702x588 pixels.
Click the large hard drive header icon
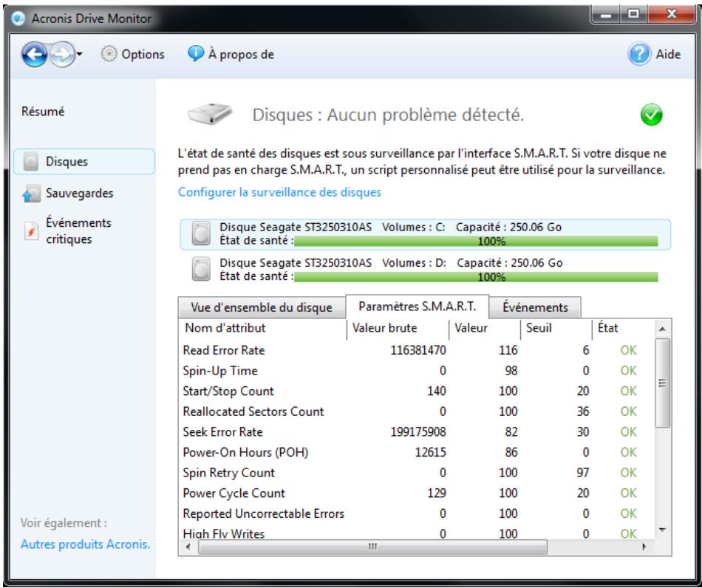click(210, 114)
